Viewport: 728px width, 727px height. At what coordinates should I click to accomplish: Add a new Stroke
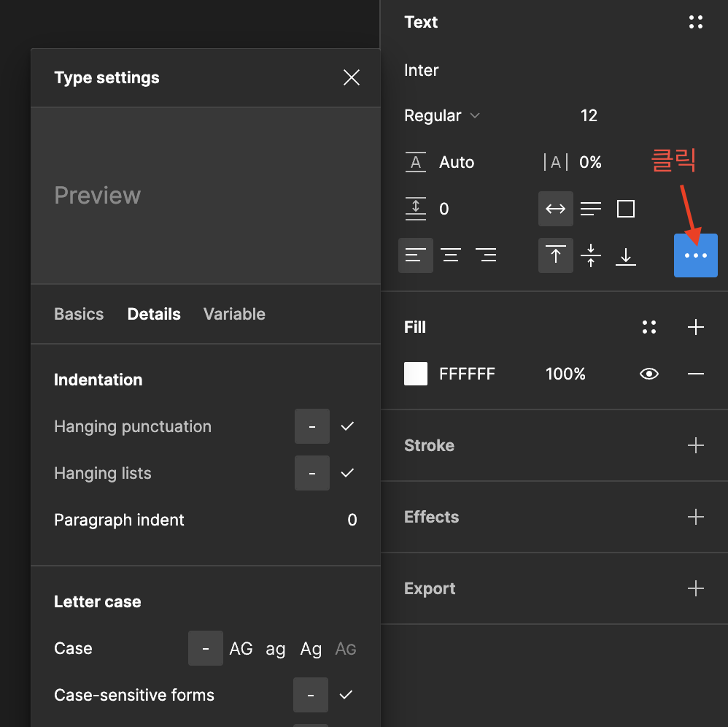point(695,445)
